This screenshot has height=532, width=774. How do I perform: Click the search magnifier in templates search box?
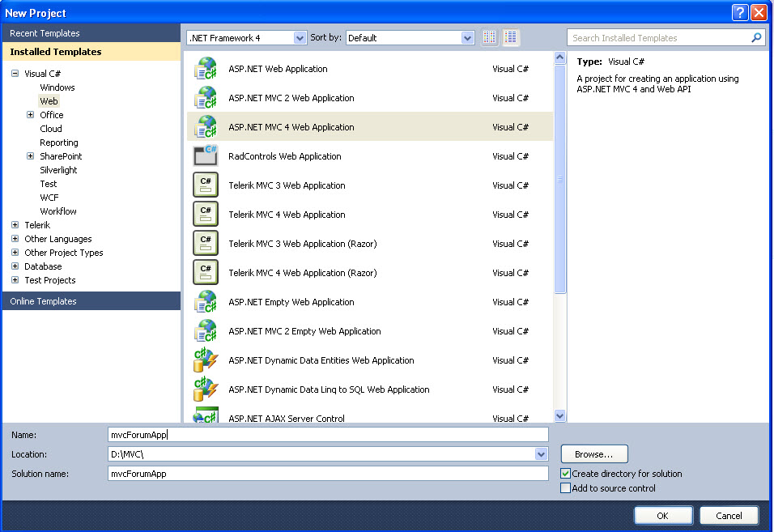(755, 37)
